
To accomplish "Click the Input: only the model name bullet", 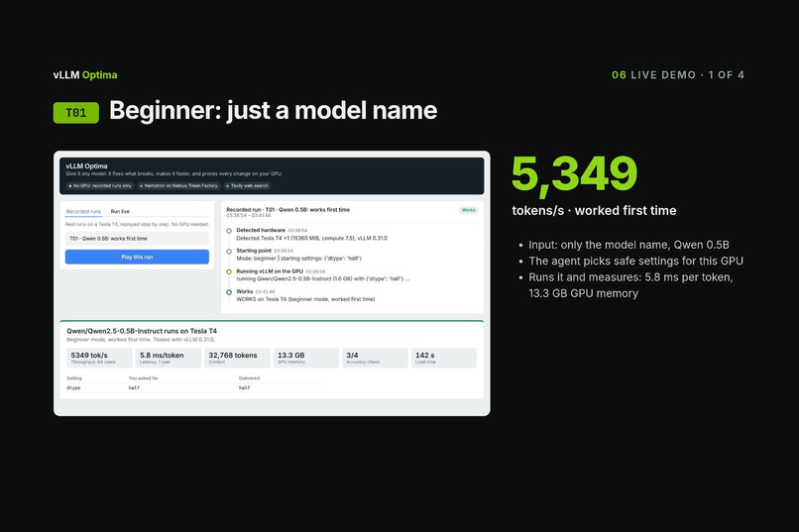I will pyautogui.click(x=628, y=245).
